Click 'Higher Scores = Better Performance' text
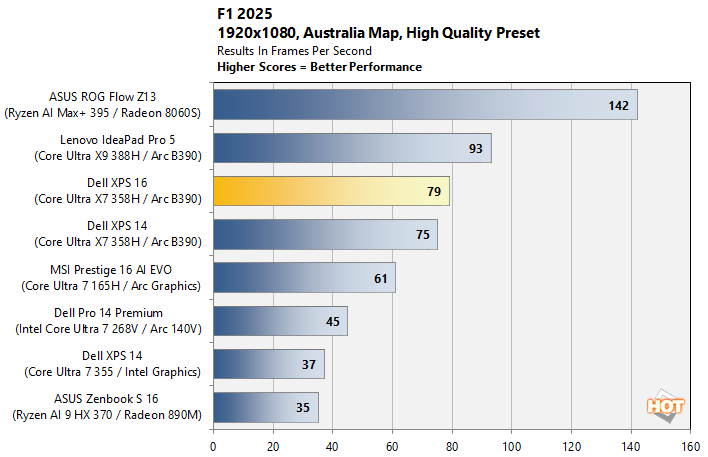Image resolution: width=708 pixels, height=457 pixels. tap(319, 67)
